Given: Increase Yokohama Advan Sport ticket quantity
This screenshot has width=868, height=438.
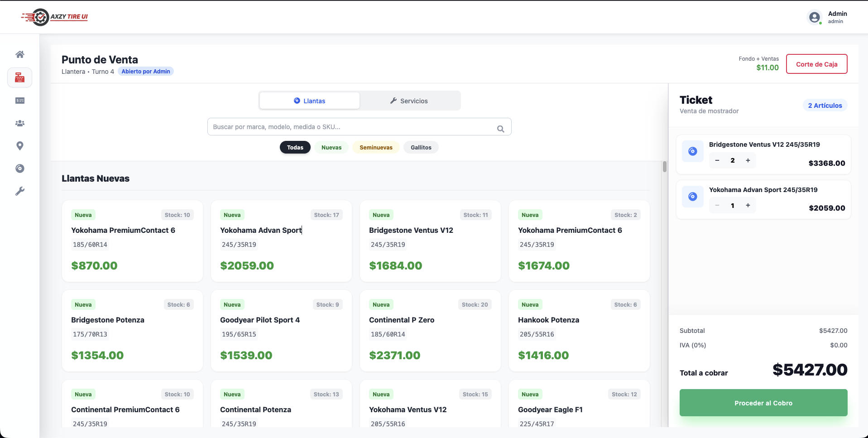Looking at the screenshot, I should [748, 206].
